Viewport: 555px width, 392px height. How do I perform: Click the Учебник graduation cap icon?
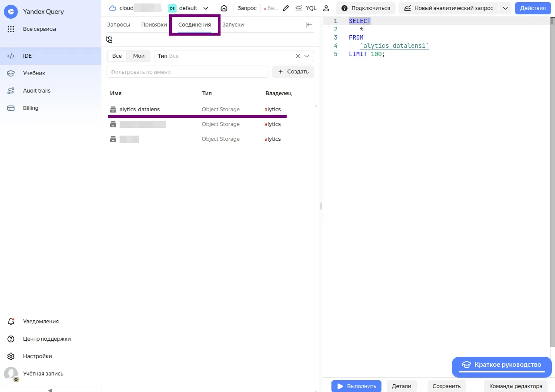click(11, 73)
